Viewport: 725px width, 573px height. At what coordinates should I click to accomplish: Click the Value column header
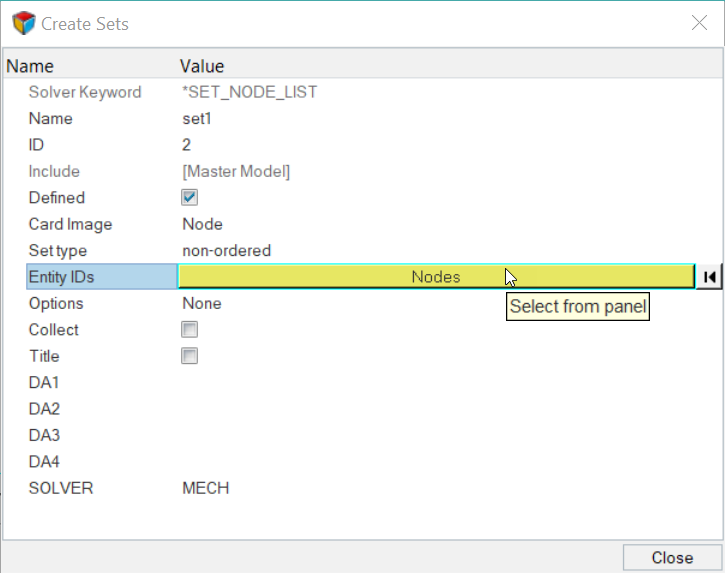(x=202, y=66)
